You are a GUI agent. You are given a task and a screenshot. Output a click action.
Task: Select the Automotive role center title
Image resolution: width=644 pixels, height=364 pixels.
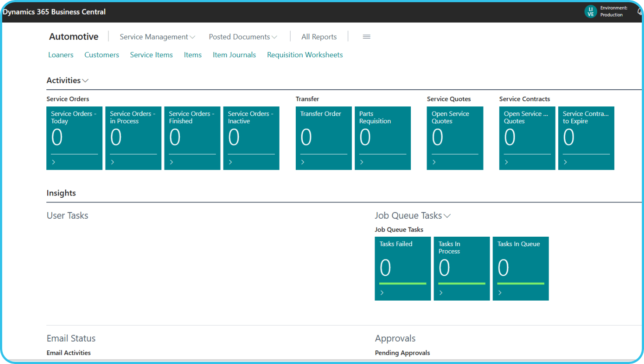[73, 37]
